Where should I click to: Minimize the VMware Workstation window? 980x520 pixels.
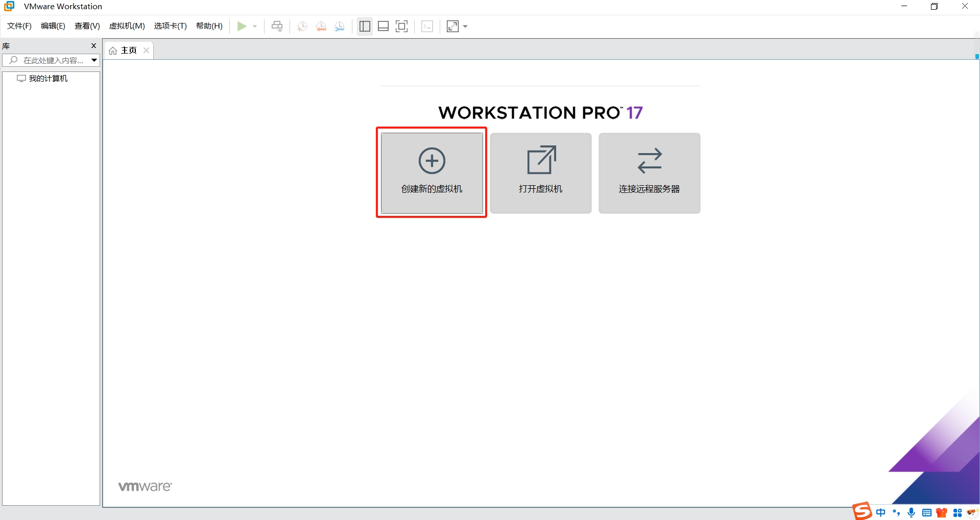click(904, 6)
